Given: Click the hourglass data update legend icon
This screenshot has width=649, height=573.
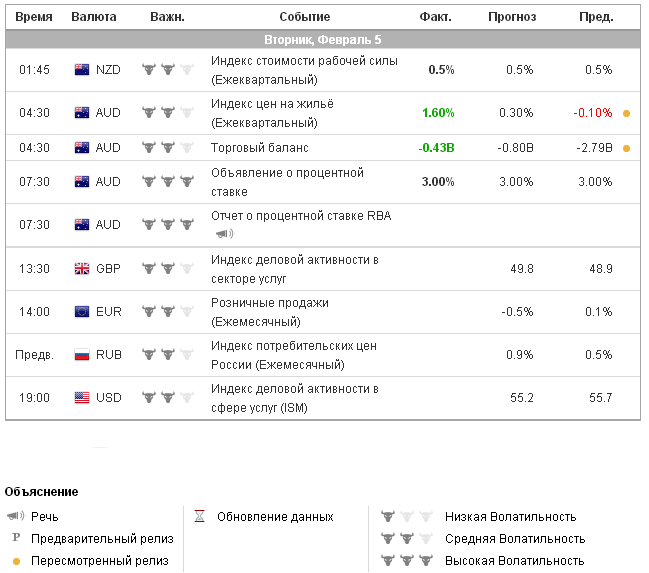Looking at the screenshot, I should tap(199, 517).
